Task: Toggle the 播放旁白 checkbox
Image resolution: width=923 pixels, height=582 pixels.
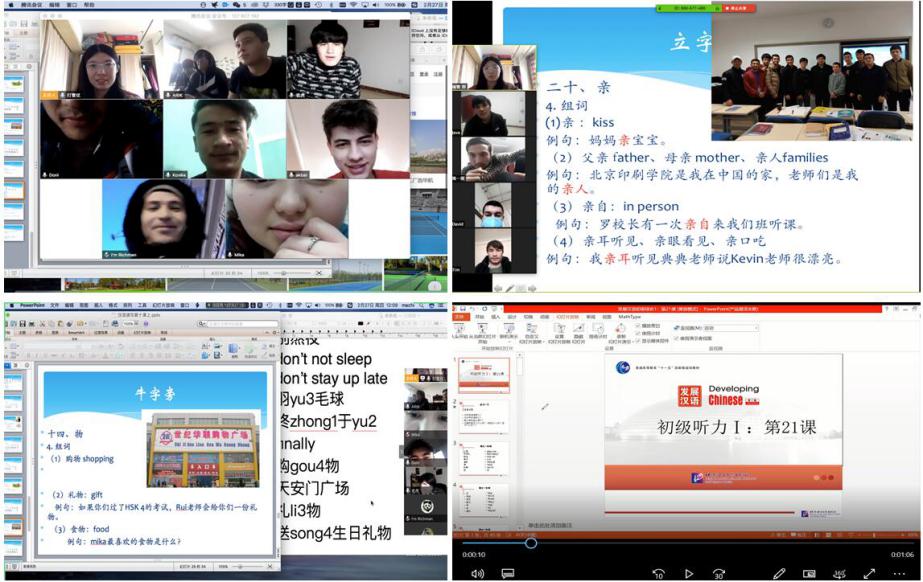Action: [641, 326]
